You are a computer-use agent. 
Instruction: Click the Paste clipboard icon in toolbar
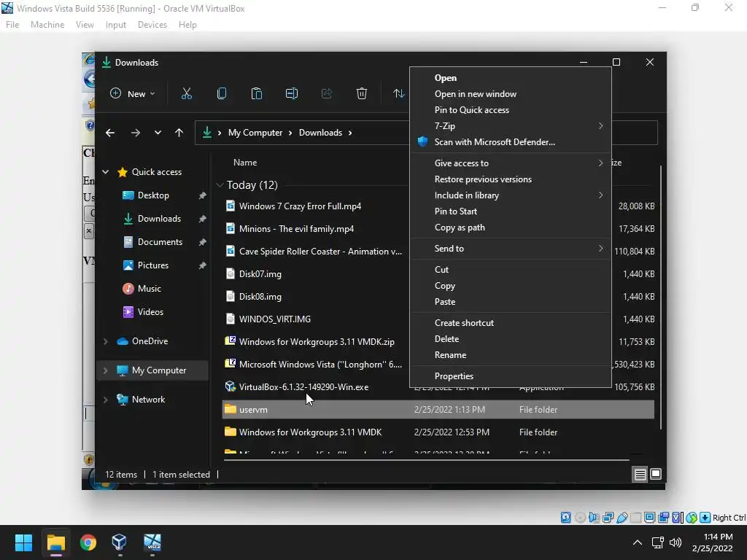[x=256, y=94]
